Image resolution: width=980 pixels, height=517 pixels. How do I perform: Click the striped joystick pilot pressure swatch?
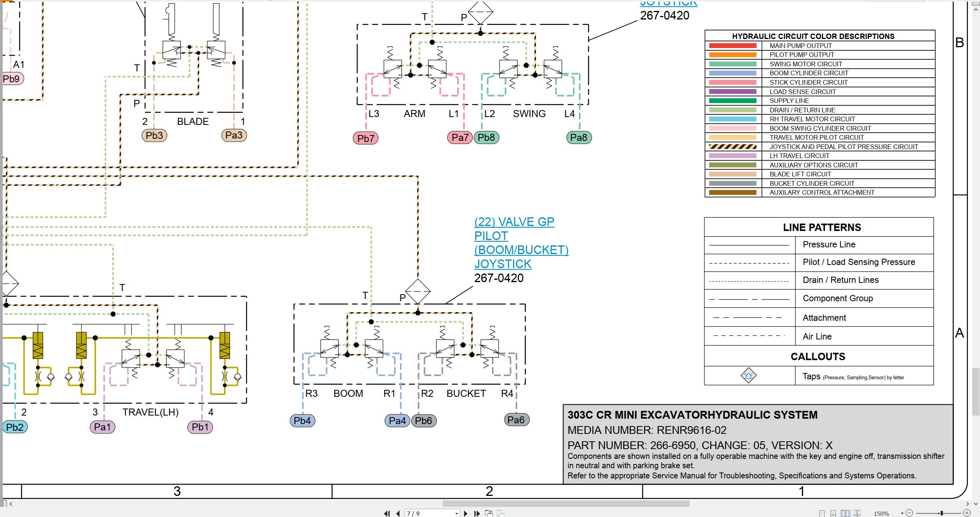pyautogui.click(x=732, y=147)
